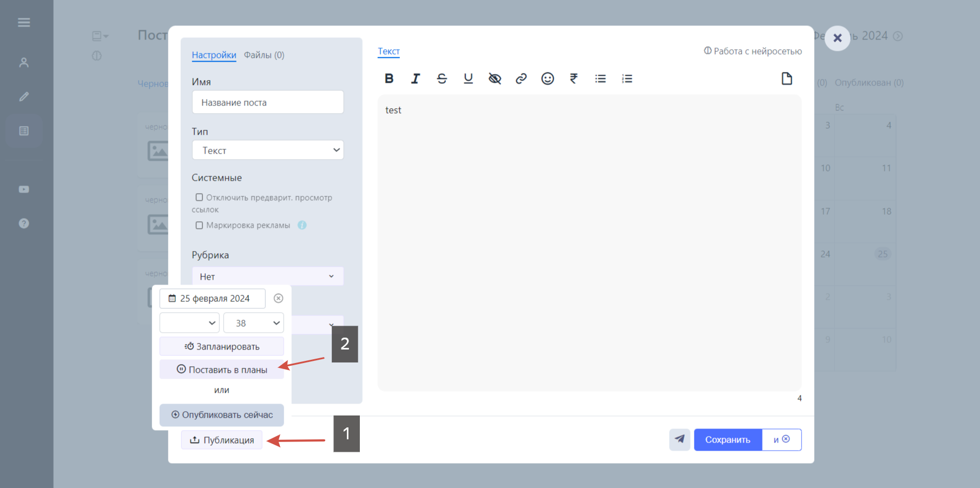Open the hamburger menu in sidebar
Viewport: 980px width, 488px height.
[24, 22]
